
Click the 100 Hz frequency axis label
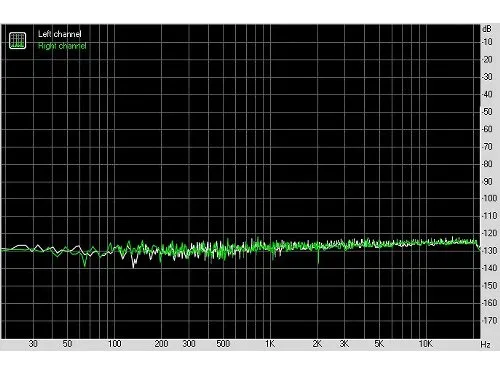coord(114,344)
